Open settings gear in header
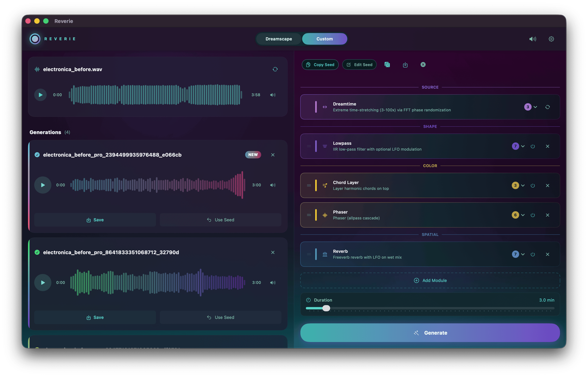This screenshot has width=588, height=377. [551, 39]
